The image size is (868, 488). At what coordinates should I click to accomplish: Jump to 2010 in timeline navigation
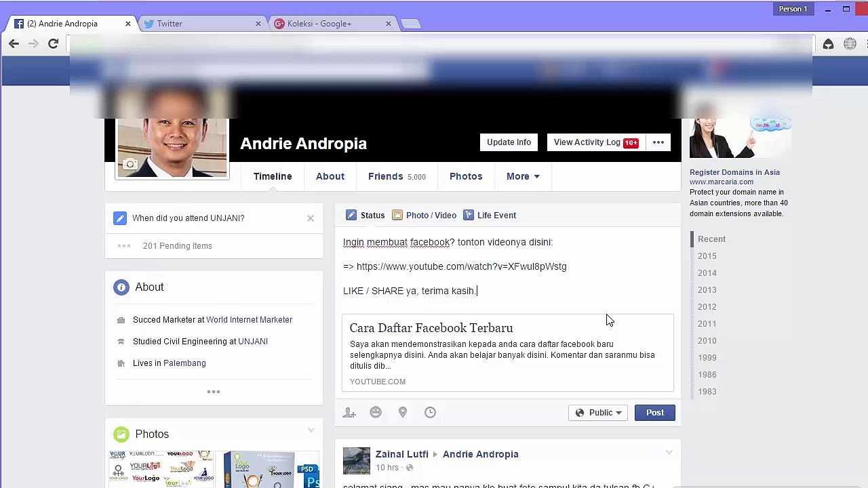[x=707, y=341]
